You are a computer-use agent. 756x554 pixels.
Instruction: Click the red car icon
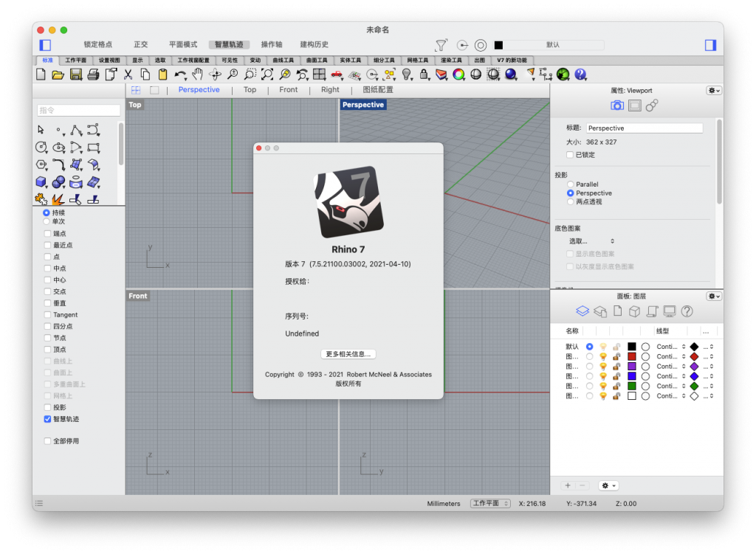click(x=337, y=75)
